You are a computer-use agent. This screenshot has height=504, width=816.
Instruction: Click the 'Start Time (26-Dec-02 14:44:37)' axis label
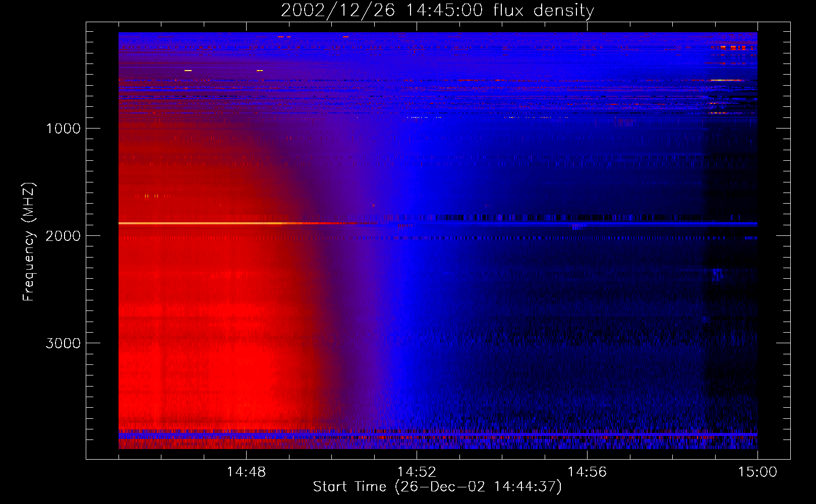[x=437, y=487]
